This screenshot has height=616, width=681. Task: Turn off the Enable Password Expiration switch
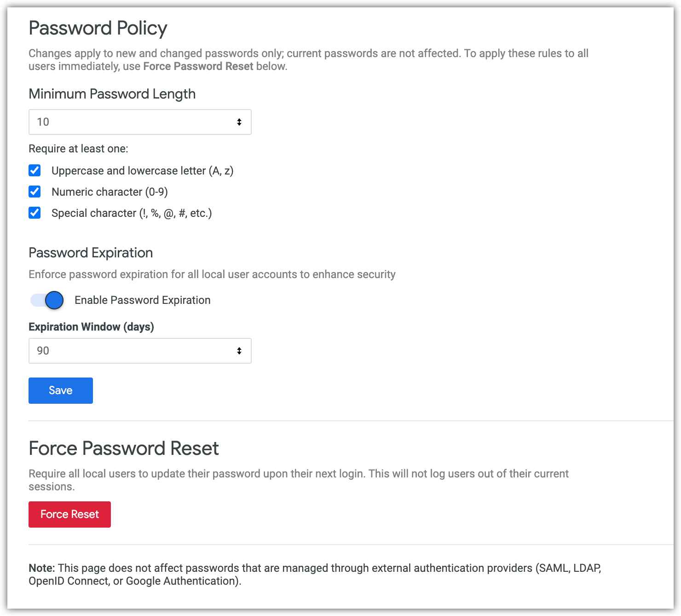(x=47, y=300)
